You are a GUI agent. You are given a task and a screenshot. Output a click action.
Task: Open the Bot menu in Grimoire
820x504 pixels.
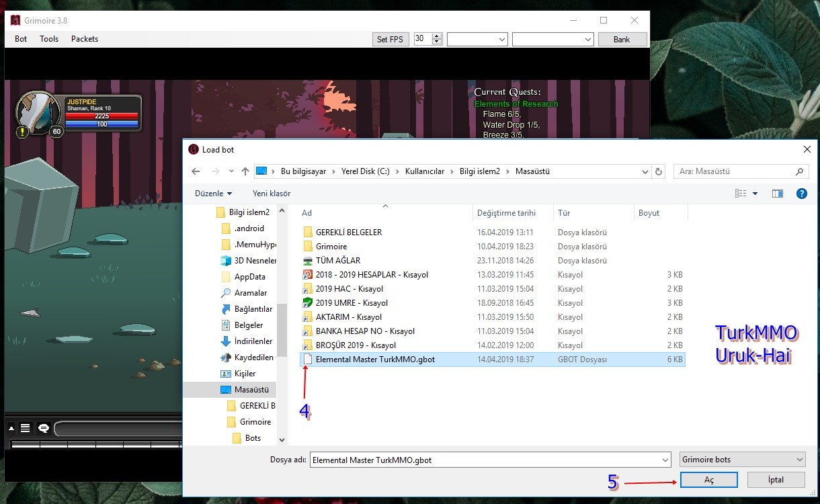point(21,39)
